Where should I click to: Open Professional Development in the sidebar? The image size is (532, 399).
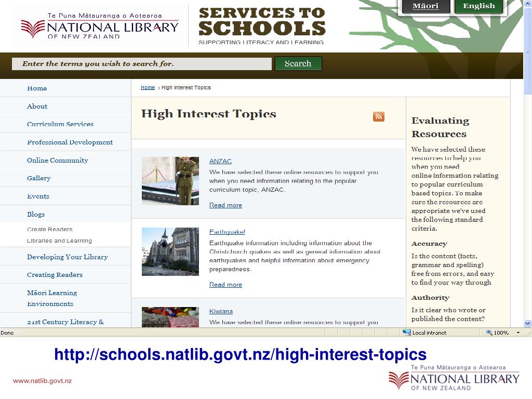70,142
